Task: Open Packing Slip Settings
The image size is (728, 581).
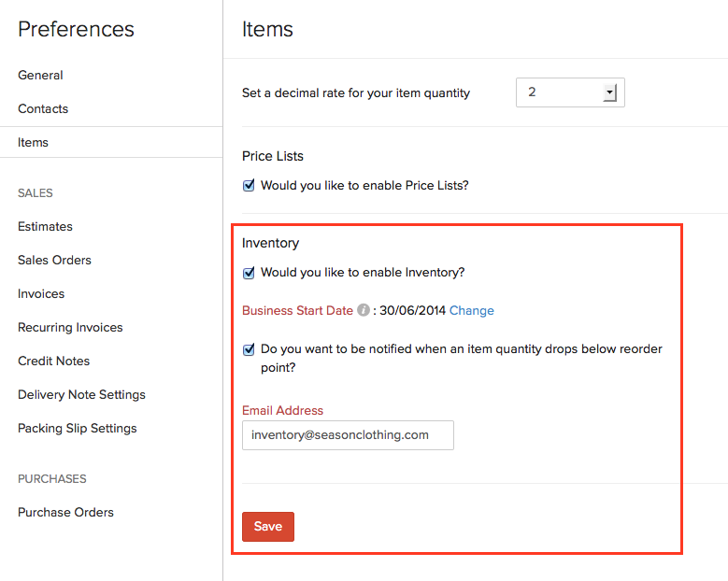Action: (77, 428)
